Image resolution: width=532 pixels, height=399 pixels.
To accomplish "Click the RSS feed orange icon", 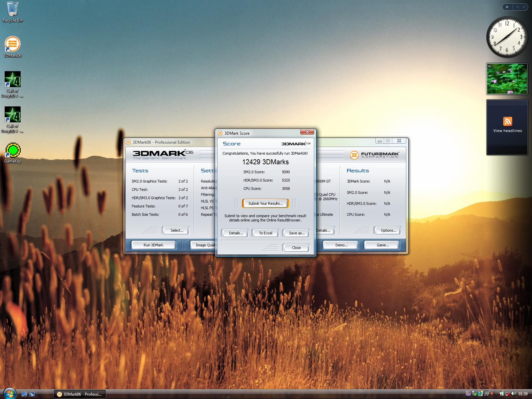I will point(507,121).
